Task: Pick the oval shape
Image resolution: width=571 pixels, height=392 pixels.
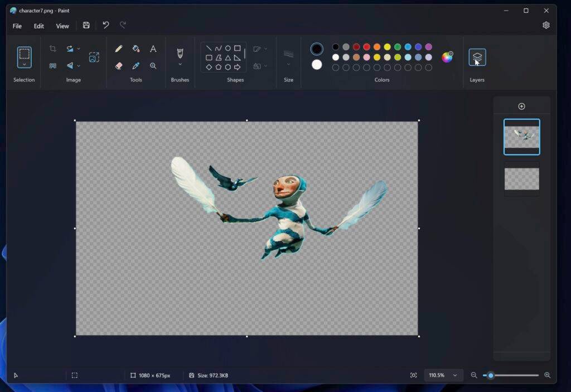Action: tap(228, 47)
